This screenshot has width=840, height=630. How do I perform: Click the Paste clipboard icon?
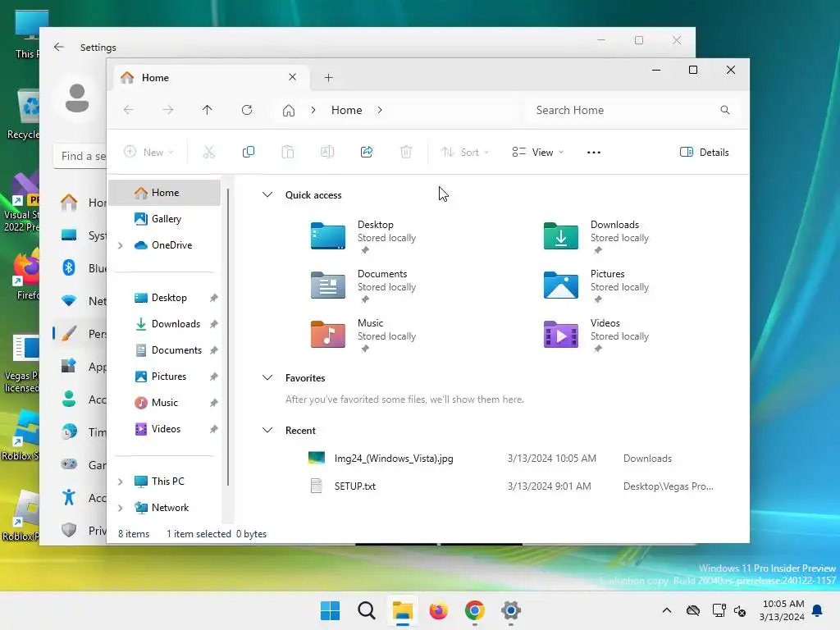pyautogui.click(x=288, y=152)
